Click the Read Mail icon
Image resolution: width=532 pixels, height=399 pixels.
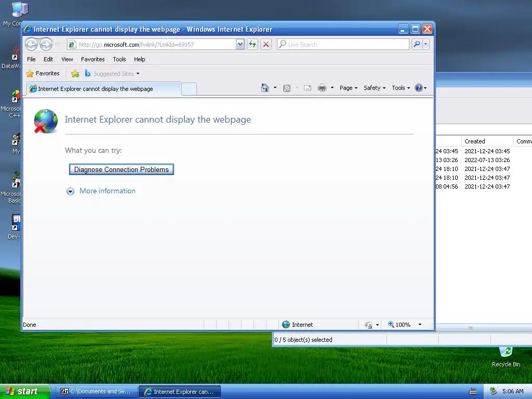(308, 88)
